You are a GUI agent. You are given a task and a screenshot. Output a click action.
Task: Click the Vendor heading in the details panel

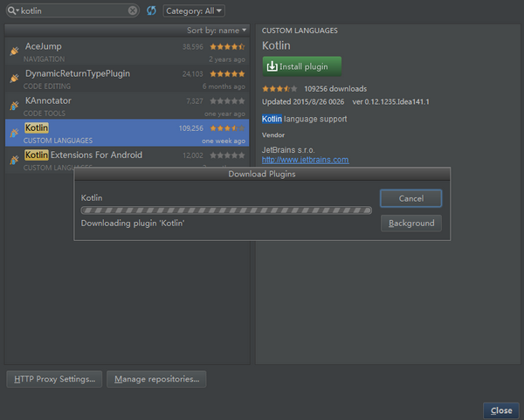coord(273,135)
